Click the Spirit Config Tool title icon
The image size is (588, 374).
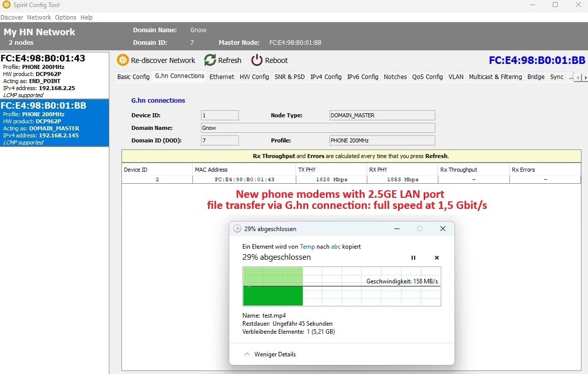tap(7, 5)
